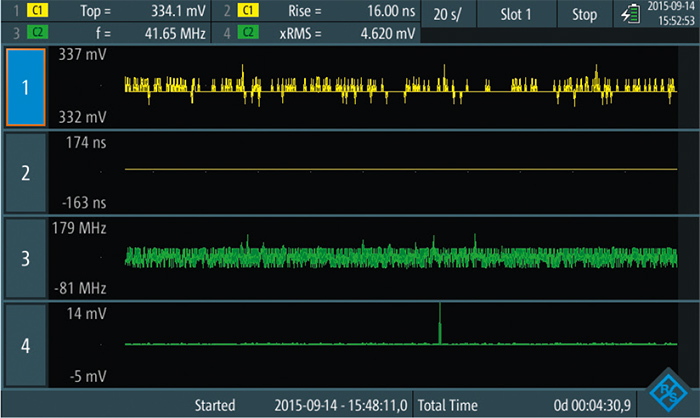Select track 2 tab
Screen dimensions: 700x418
(26, 172)
